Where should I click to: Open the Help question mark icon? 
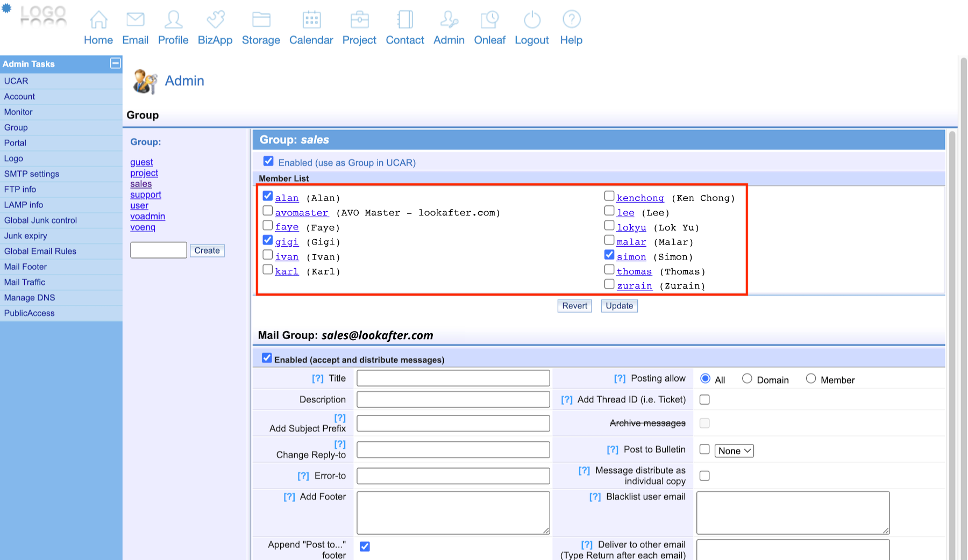[x=571, y=20]
